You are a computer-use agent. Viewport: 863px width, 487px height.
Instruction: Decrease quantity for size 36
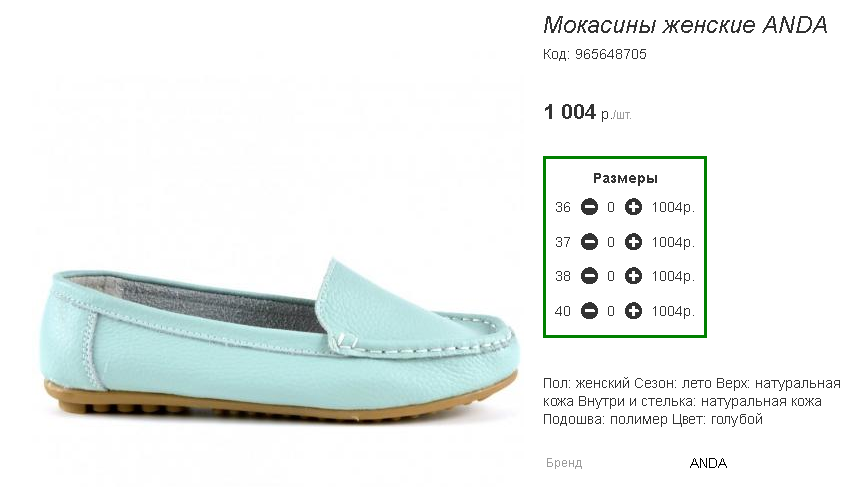pos(589,207)
